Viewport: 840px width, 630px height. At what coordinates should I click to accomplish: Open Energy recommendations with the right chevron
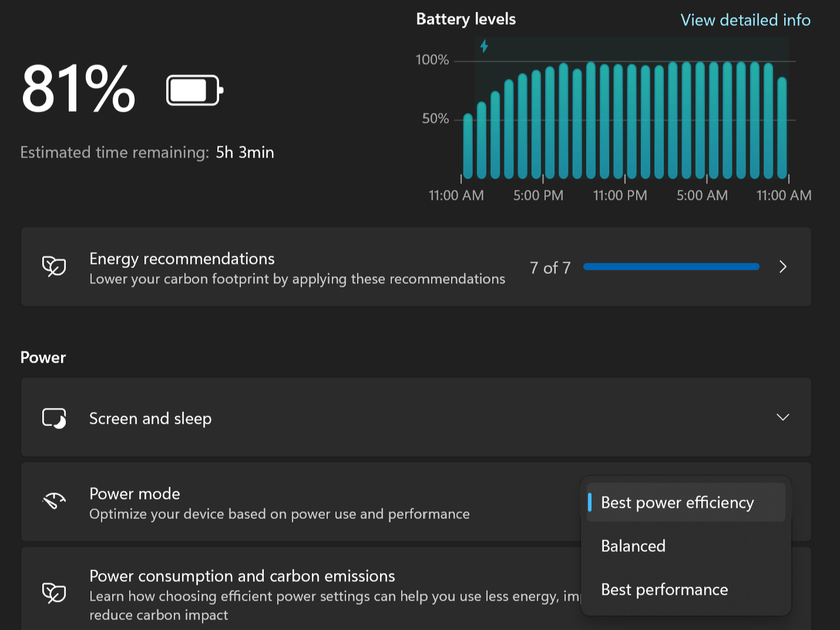[782, 267]
